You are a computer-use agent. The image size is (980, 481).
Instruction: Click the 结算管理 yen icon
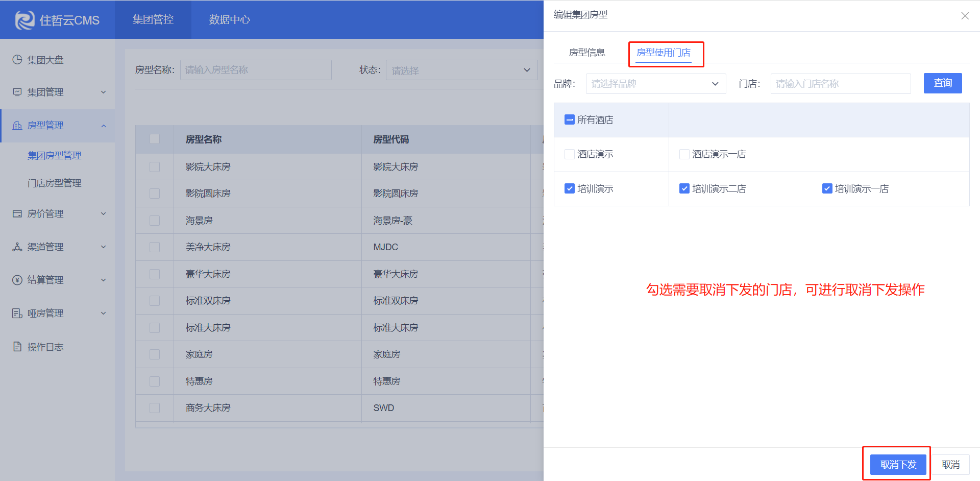17,280
